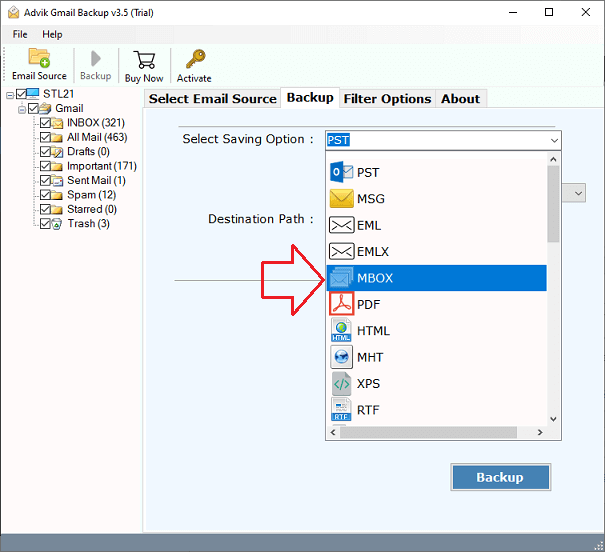
Task: Switch to Select Email Source tab
Action: (x=213, y=99)
